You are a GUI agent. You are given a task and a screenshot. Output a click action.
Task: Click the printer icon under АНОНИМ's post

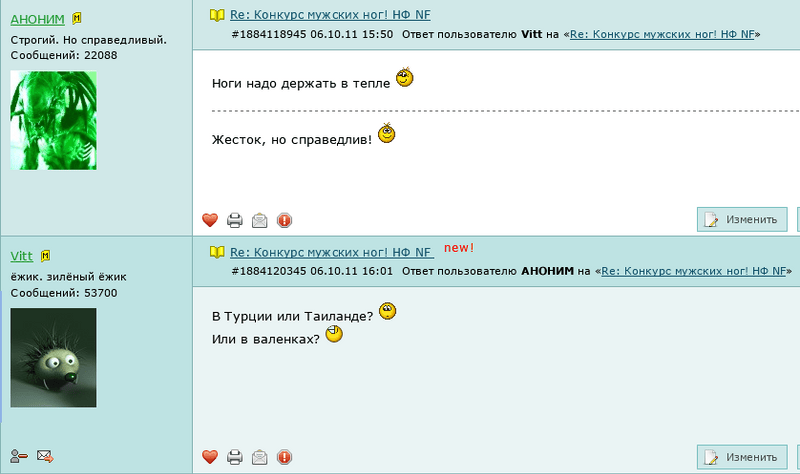pyautogui.click(x=235, y=220)
